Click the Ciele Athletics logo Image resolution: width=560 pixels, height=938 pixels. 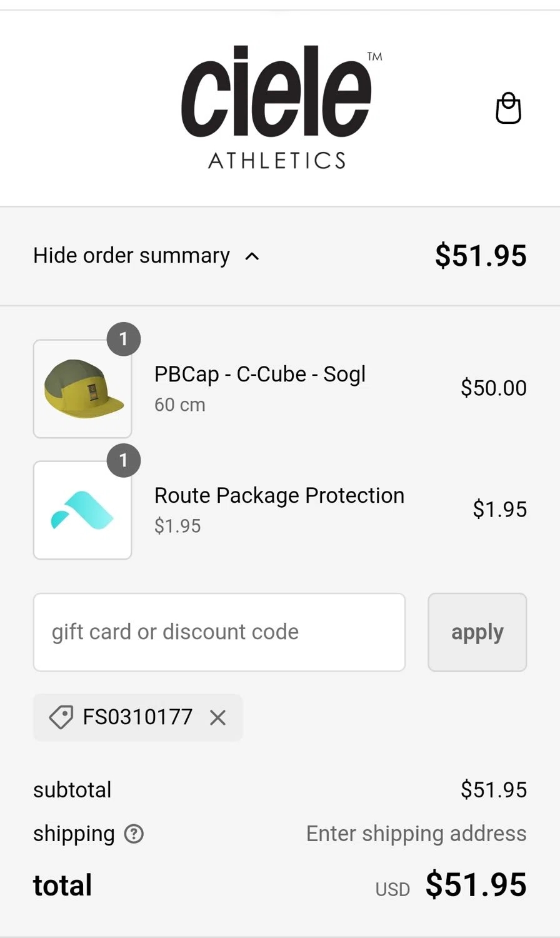coord(278,108)
